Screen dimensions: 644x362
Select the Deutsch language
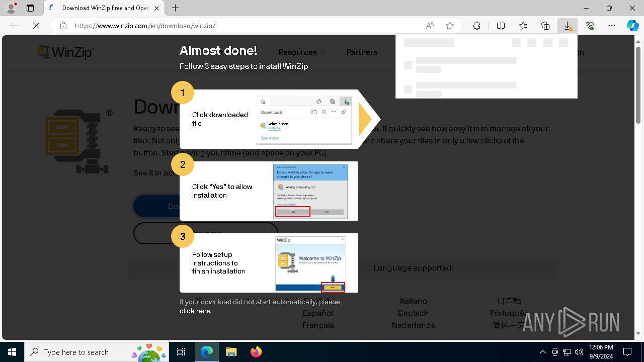(413, 313)
